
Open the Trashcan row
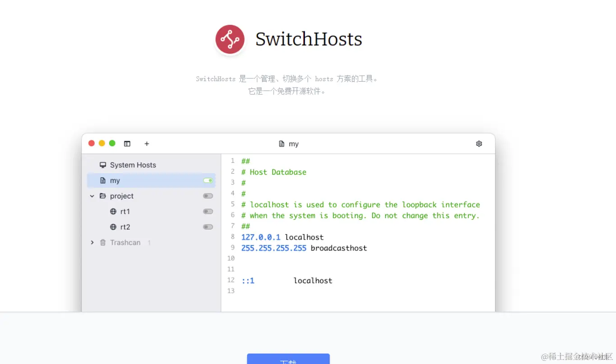tap(151, 243)
